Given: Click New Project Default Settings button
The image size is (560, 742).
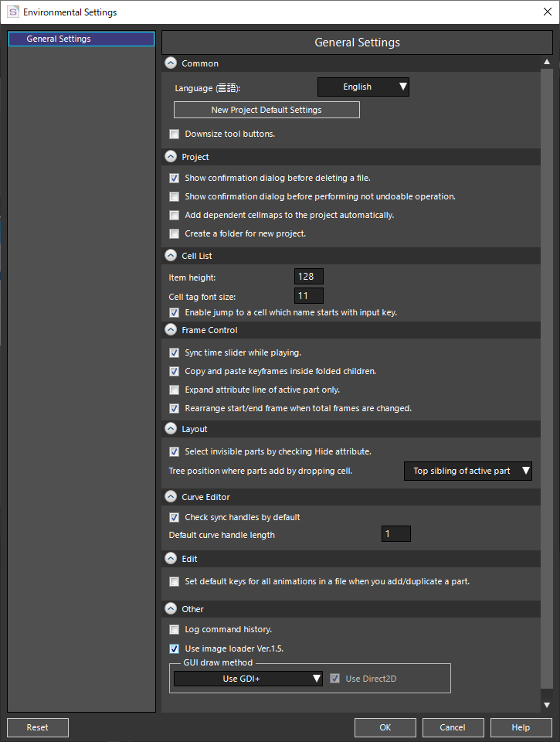Looking at the screenshot, I should [266, 110].
